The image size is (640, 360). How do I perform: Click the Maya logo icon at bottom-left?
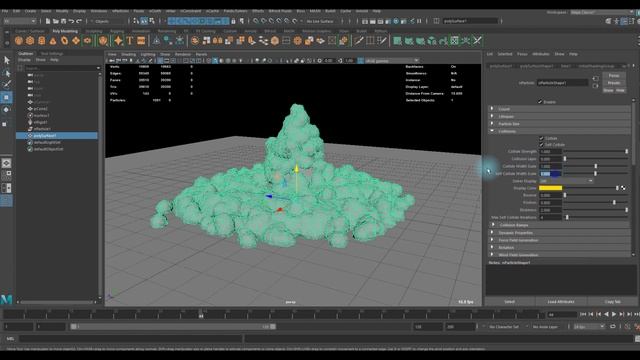pyautogui.click(x=7, y=299)
